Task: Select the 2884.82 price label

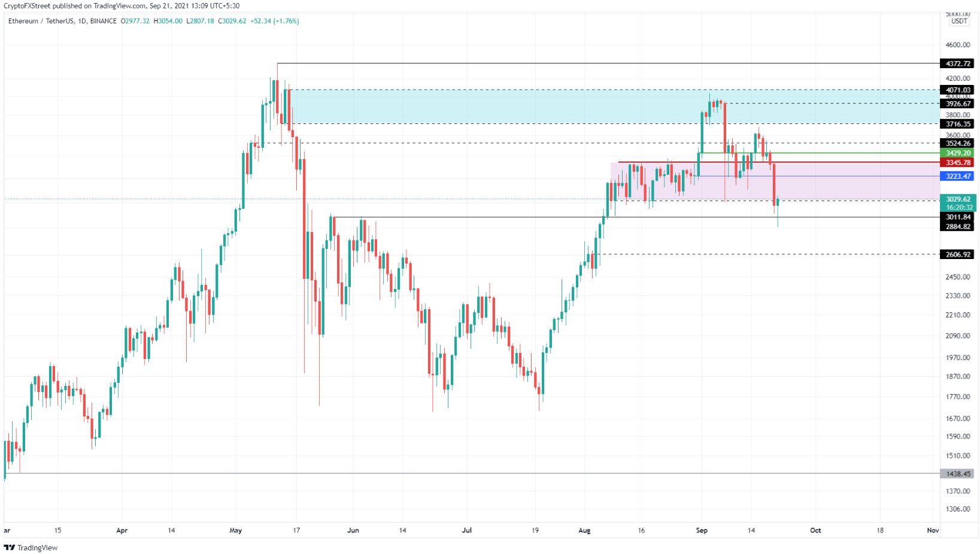Action: pyautogui.click(x=958, y=227)
